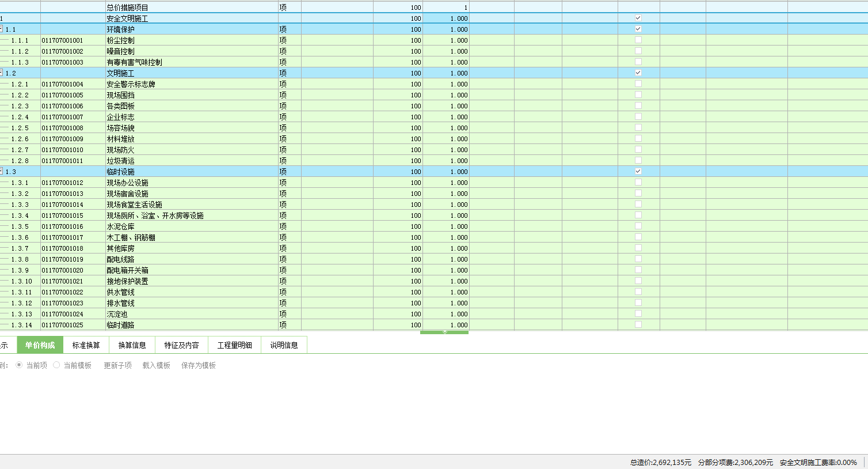The height and width of the screenshot is (469, 868).
Task: Click the 接地保护装置 name cell
Action: coord(192,281)
